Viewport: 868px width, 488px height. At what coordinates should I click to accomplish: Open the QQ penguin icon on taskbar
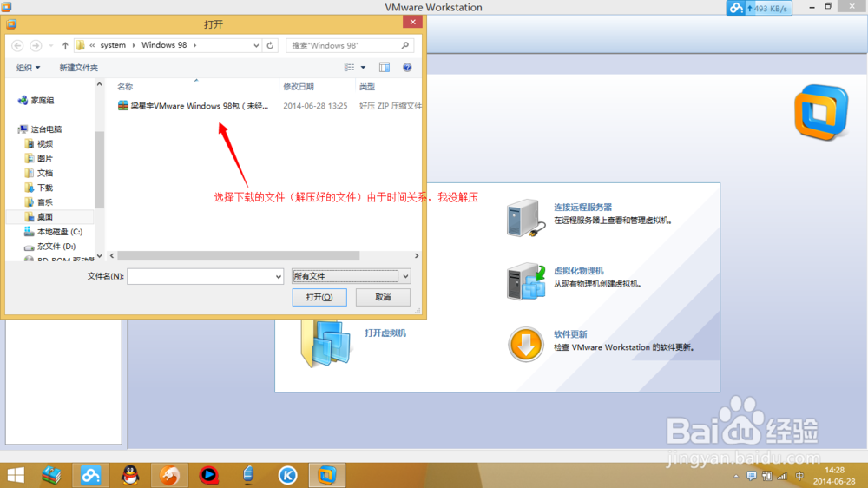click(x=130, y=475)
